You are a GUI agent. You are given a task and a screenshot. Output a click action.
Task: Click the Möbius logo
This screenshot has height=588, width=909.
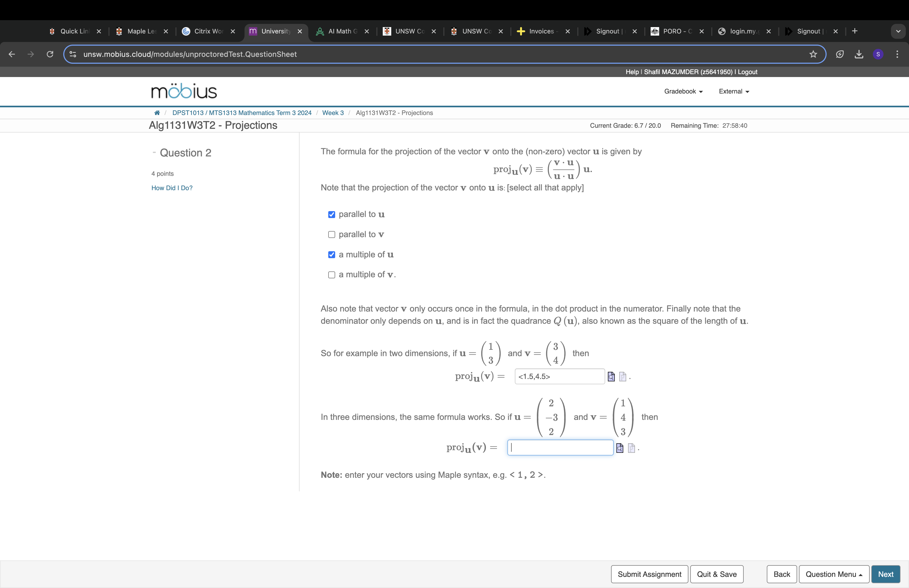click(184, 91)
